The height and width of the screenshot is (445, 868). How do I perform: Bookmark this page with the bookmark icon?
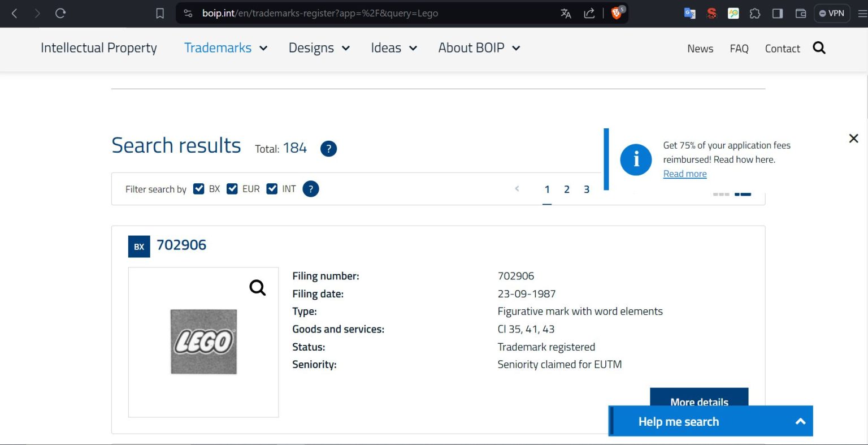[160, 13]
